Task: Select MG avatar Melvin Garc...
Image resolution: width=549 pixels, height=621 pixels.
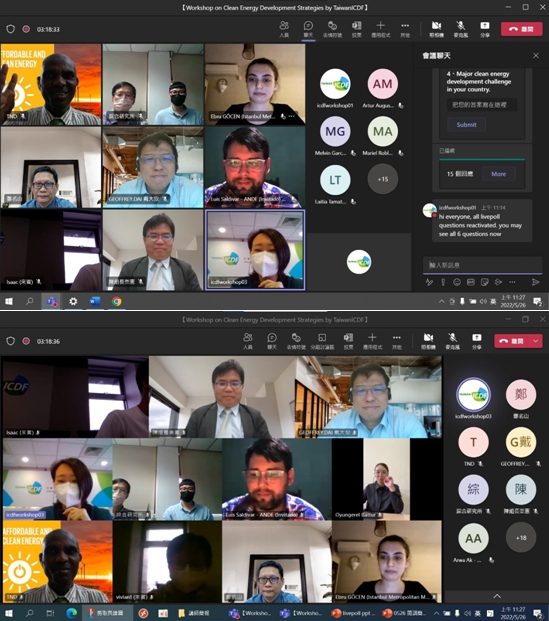Action: (335, 131)
